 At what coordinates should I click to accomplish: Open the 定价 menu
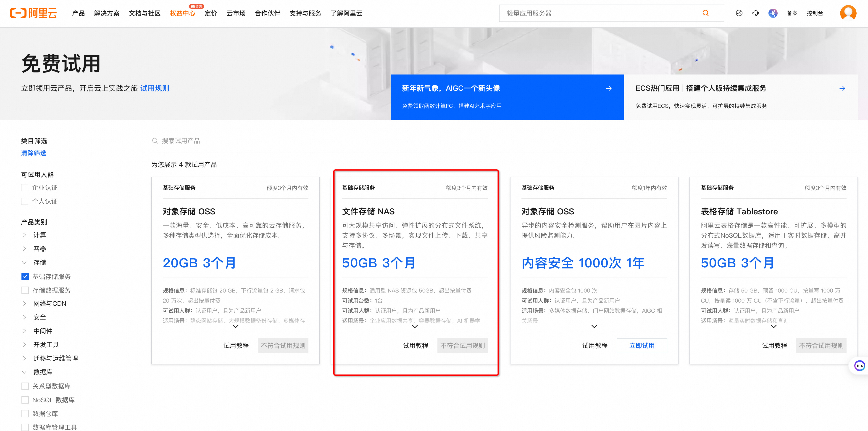click(x=211, y=13)
